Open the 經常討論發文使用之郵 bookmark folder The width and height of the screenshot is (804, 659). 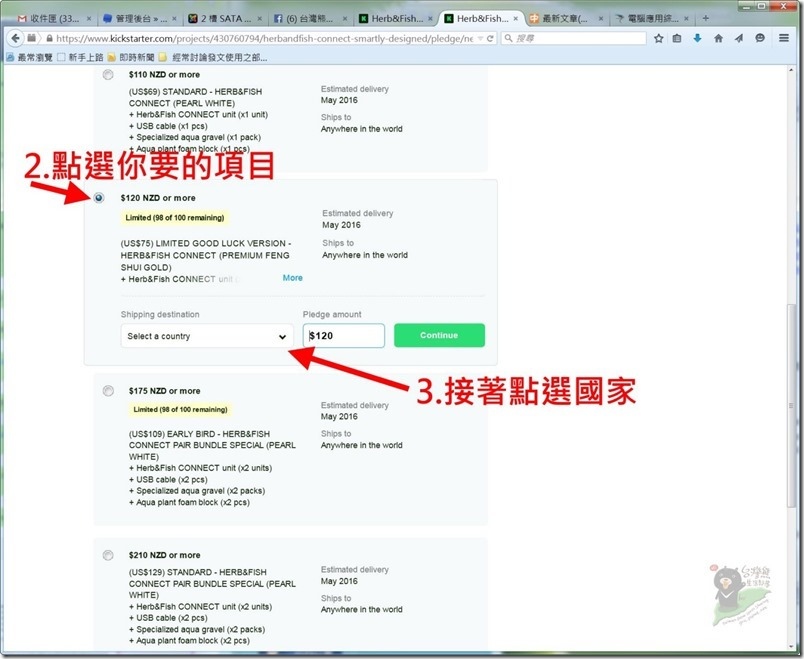pos(213,57)
